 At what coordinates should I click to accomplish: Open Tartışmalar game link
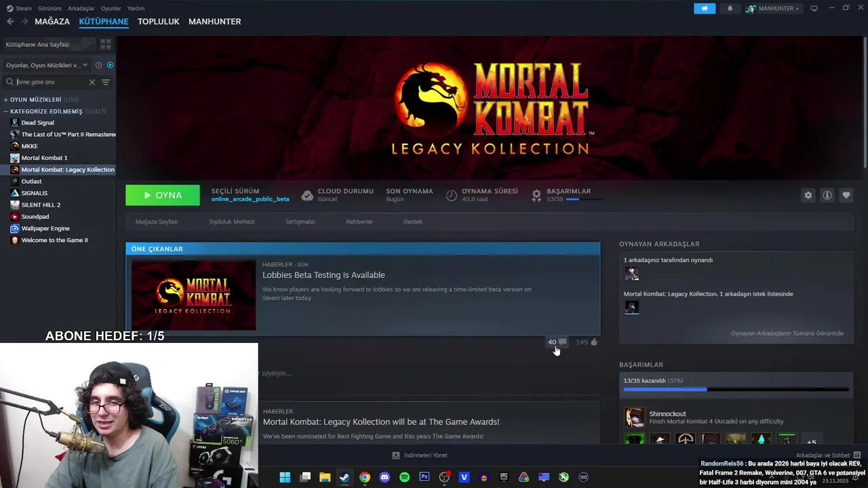coord(300,222)
